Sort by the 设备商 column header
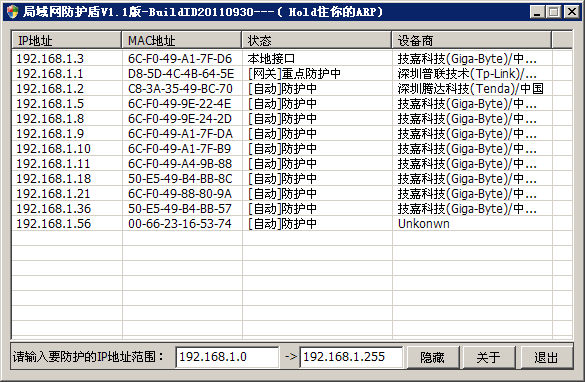The image size is (585, 382). [x=472, y=40]
